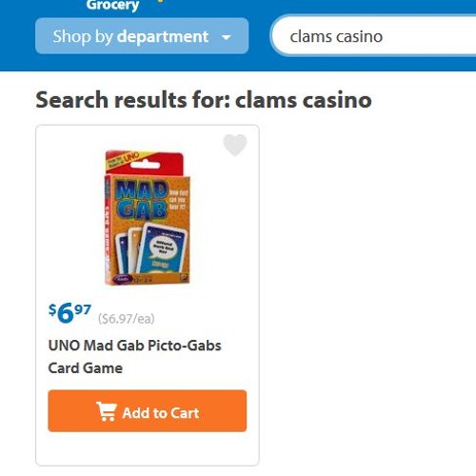The width and height of the screenshot is (476, 476).
Task: Click the Grocery logo text in header
Action: click(x=112, y=6)
